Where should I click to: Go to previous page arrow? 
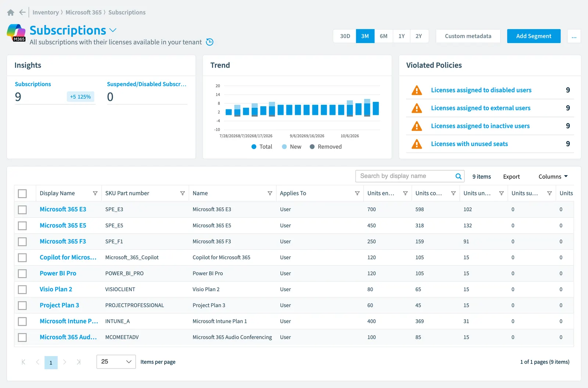click(37, 362)
